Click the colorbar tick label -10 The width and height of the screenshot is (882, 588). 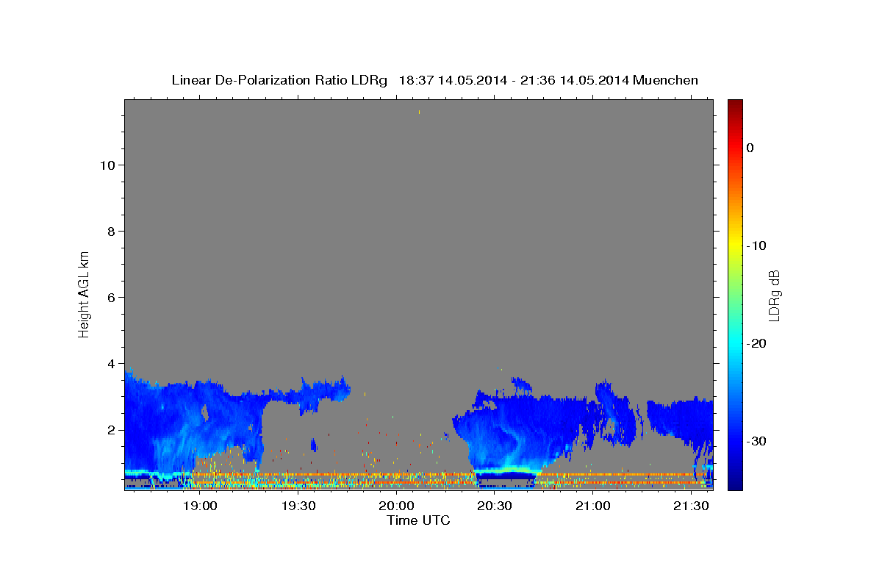click(x=756, y=245)
